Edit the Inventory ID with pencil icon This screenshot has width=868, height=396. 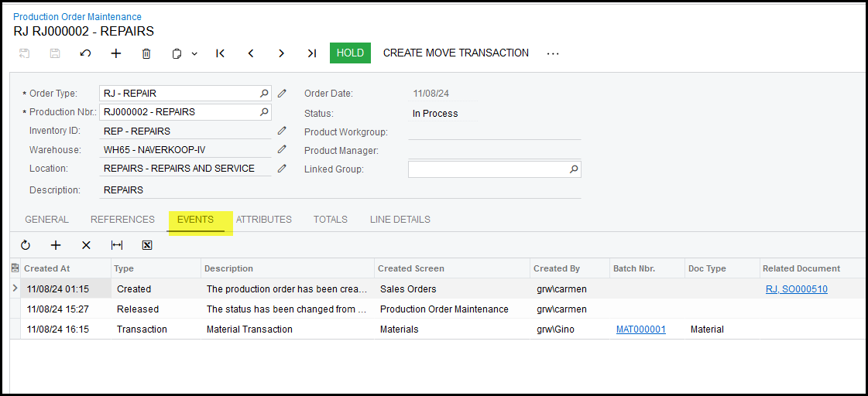coord(282,131)
